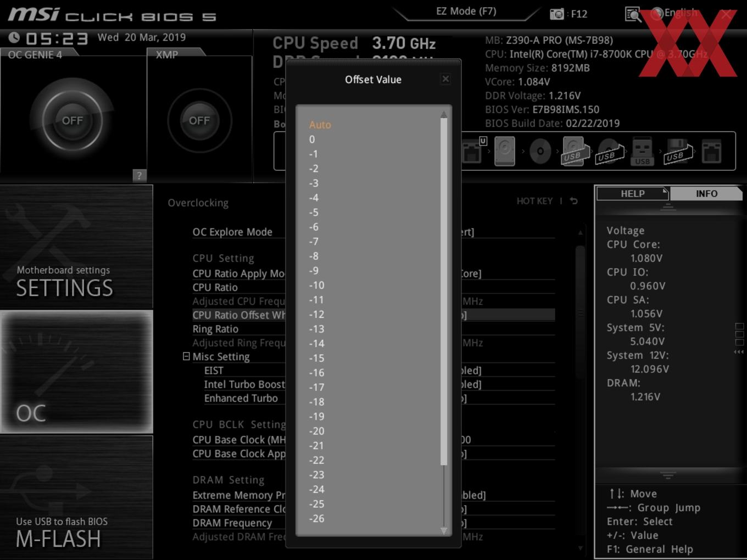The width and height of the screenshot is (747, 560).
Task: Open the HELP tab
Action: pos(632,194)
